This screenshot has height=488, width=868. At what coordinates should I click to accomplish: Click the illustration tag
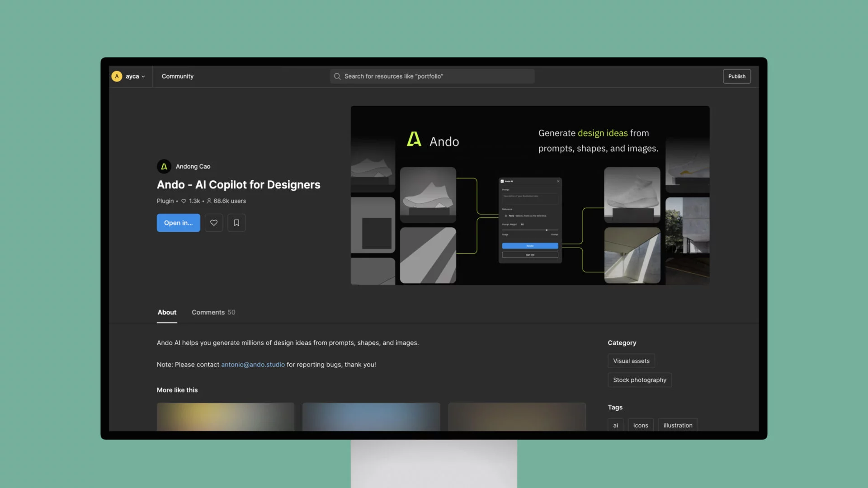(678, 425)
